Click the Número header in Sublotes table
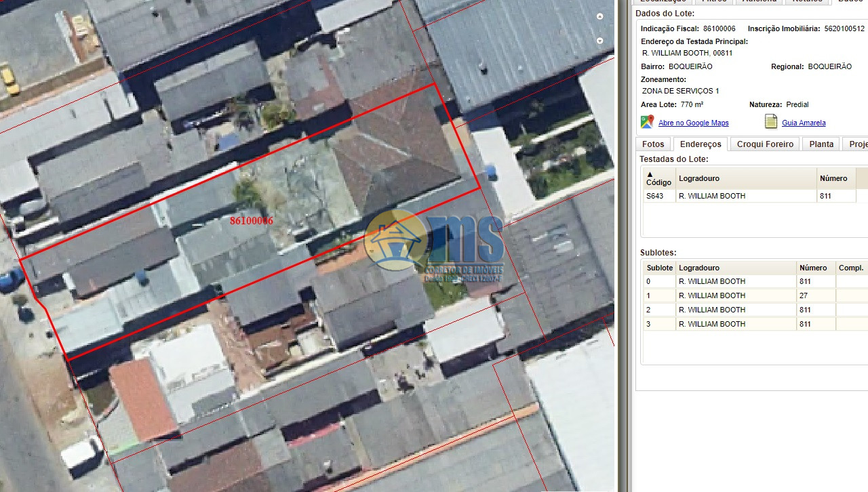Viewport: 868px width, 492px height. point(816,268)
